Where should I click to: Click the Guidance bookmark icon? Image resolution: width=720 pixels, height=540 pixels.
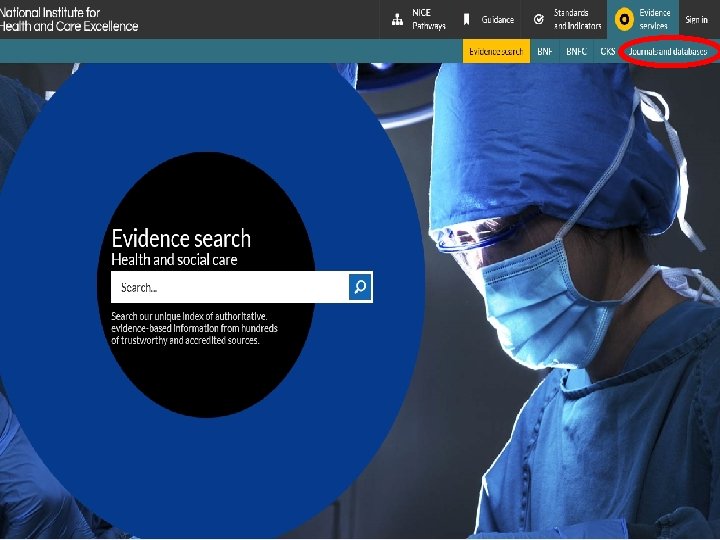[467, 19]
